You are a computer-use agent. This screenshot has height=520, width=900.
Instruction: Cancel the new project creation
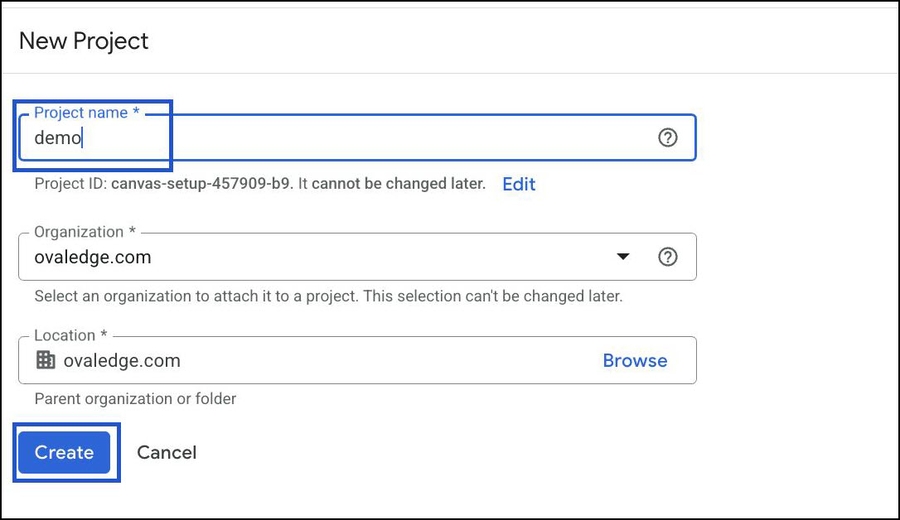click(166, 453)
